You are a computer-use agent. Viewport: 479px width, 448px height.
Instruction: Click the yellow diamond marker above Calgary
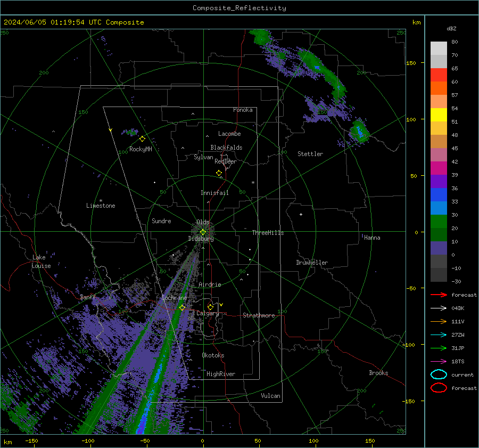coord(210,307)
